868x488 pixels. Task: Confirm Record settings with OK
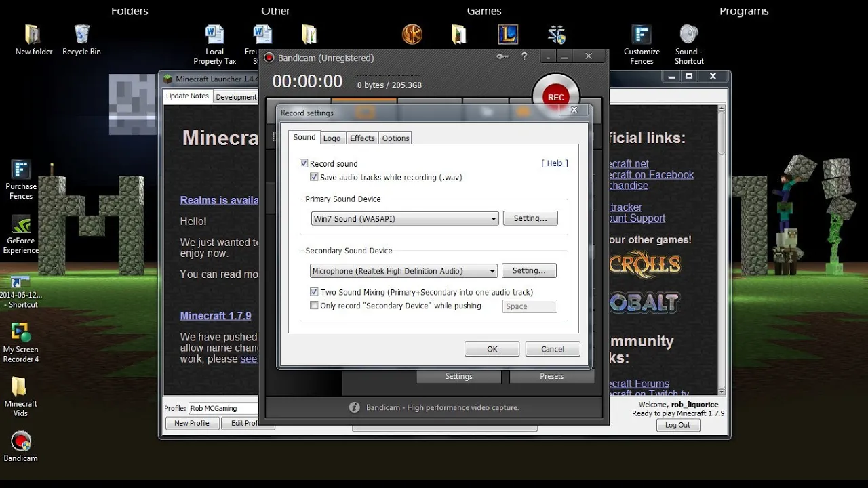coord(492,349)
